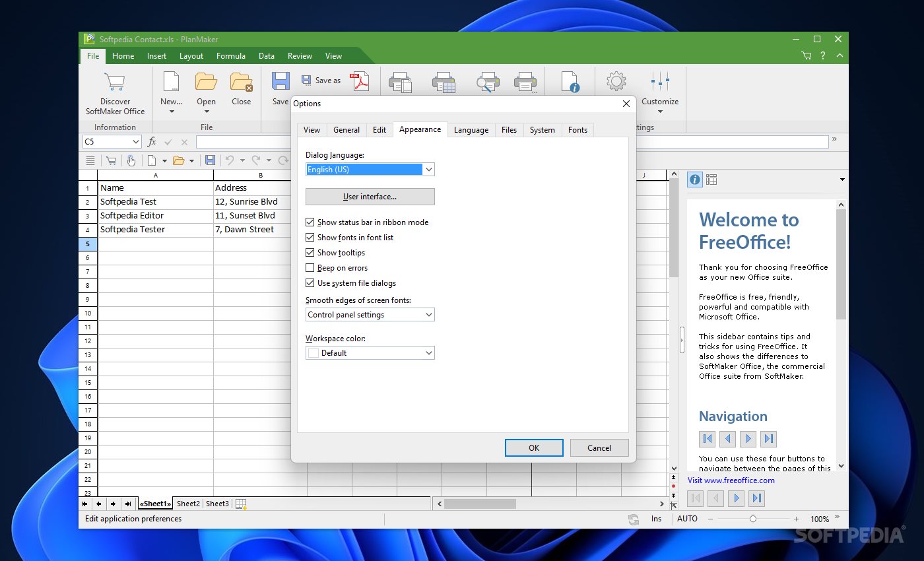Image resolution: width=924 pixels, height=561 pixels.
Task: Switch to Sheet2 worksheet tab
Action: (x=188, y=504)
